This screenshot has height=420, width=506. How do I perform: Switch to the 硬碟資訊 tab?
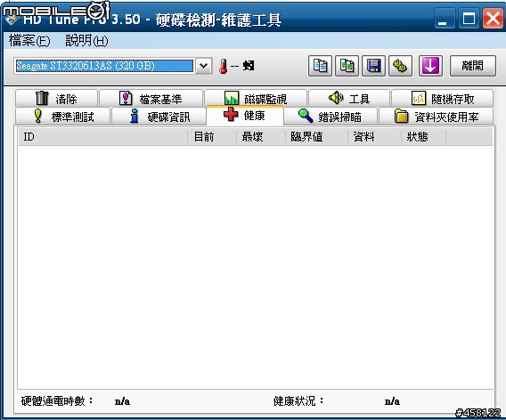click(x=159, y=117)
